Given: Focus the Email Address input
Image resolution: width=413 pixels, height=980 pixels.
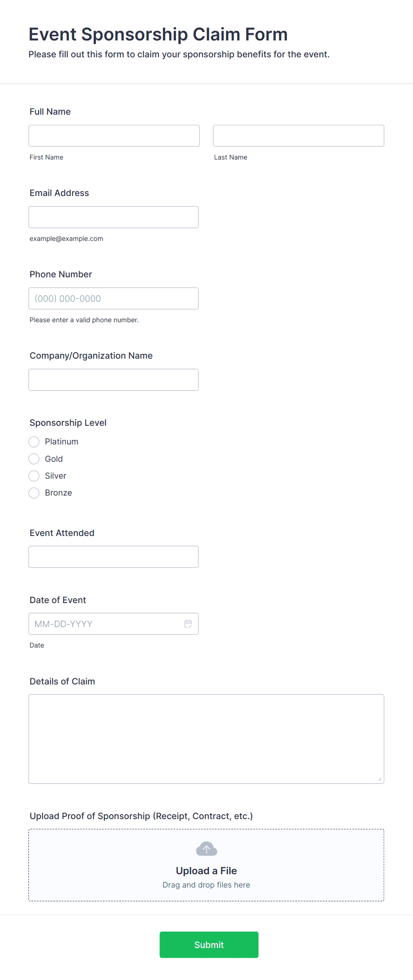Looking at the screenshot, I should click(113, 217).
